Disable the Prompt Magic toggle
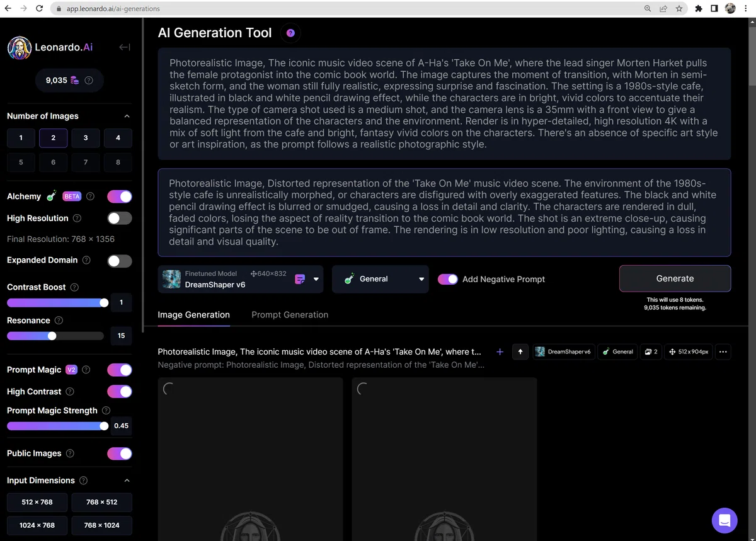The image size is (756, 541). [120, 370]
